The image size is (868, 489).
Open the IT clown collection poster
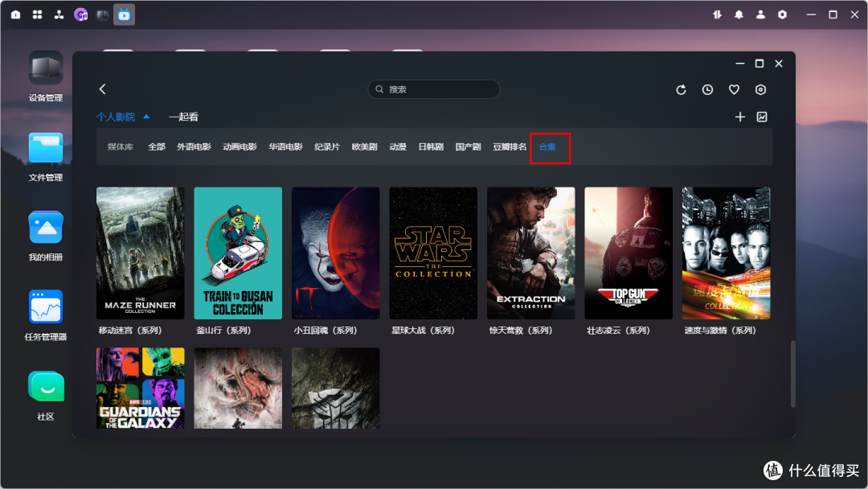335,253
